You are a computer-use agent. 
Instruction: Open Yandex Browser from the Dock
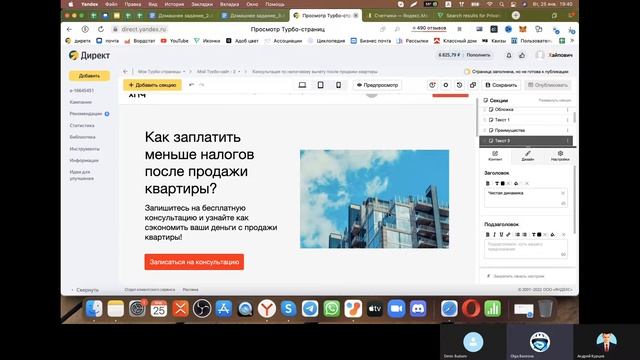click(267, 309)
